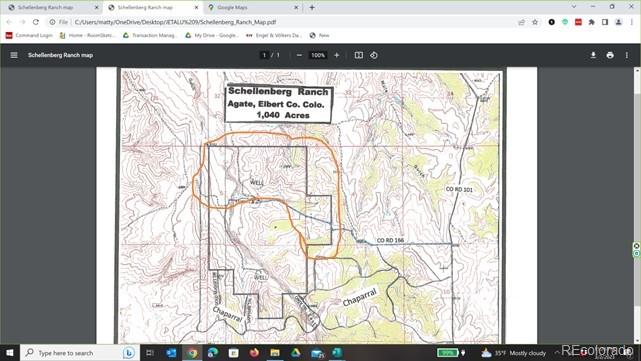
Task: Zoom in on the PDF page
Action: coord(336,55)
